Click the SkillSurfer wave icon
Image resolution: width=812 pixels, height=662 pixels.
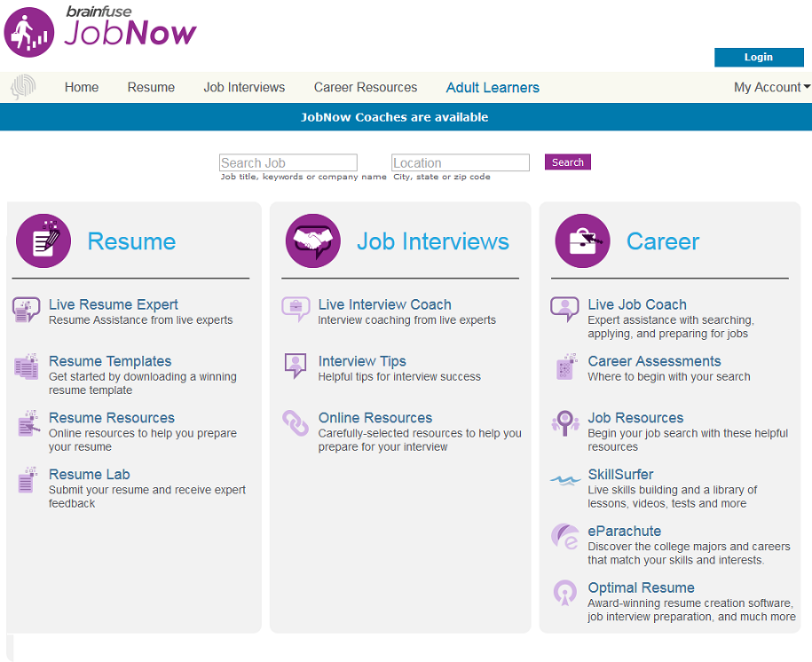click(565, 479)
